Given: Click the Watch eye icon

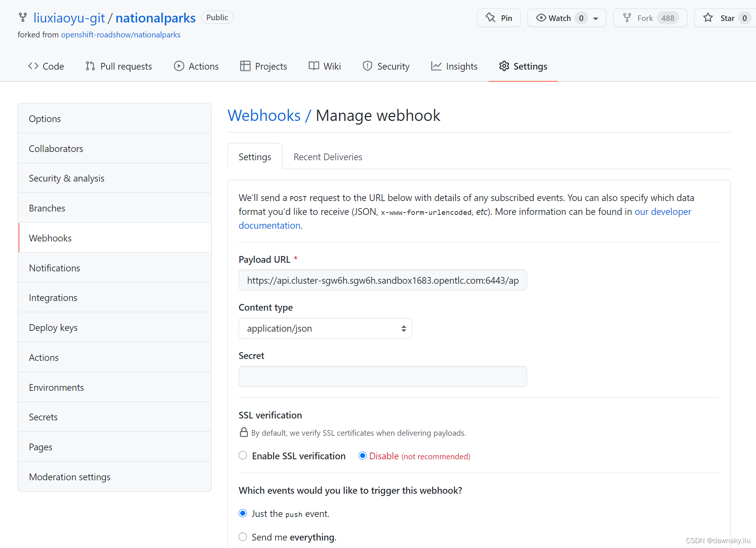Looking at the screenshot, I should [x=541, y=18].
